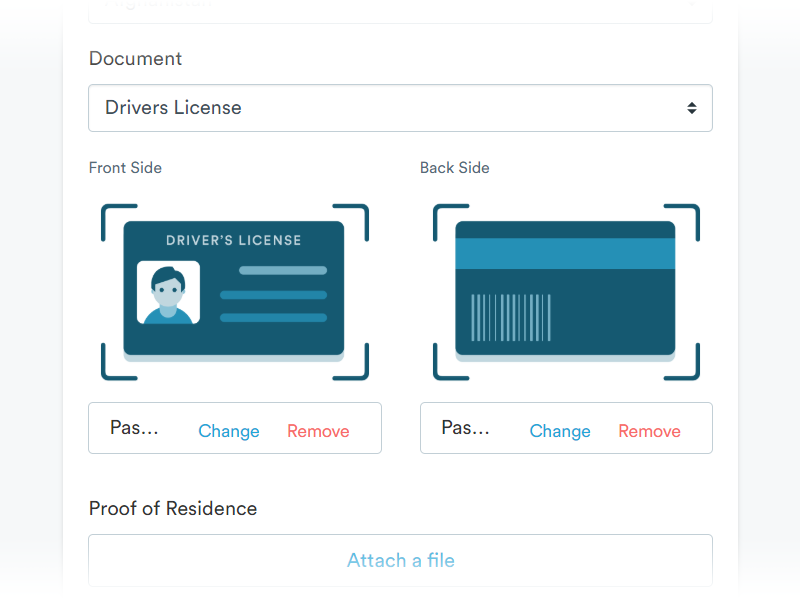This screenshot has height=600, width=800.
Task: Remove the Back Side uploaded file
Action: 649,431
